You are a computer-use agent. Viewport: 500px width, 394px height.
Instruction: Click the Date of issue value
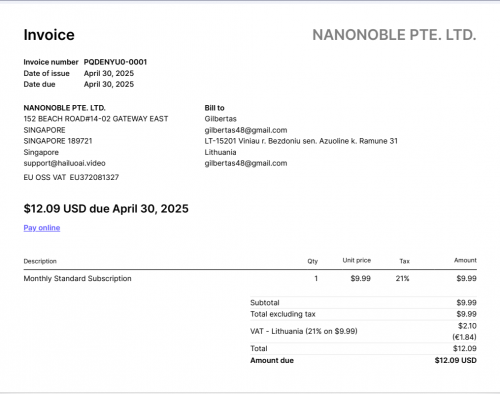point(109,73)
